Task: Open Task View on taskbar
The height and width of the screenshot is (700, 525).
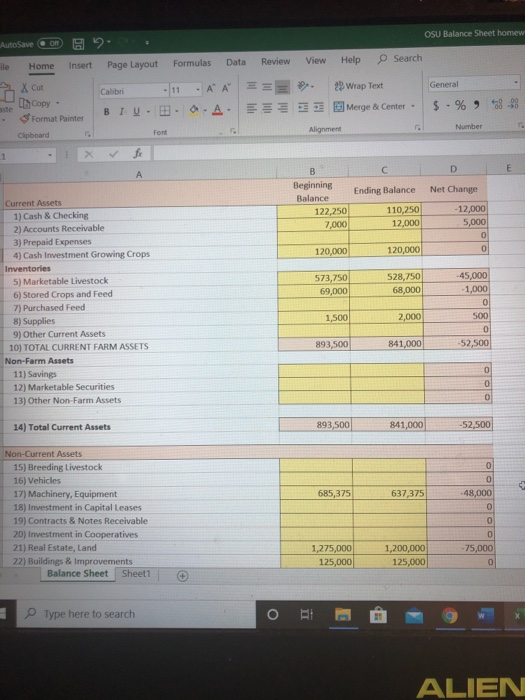Action: tap(306, 615)
